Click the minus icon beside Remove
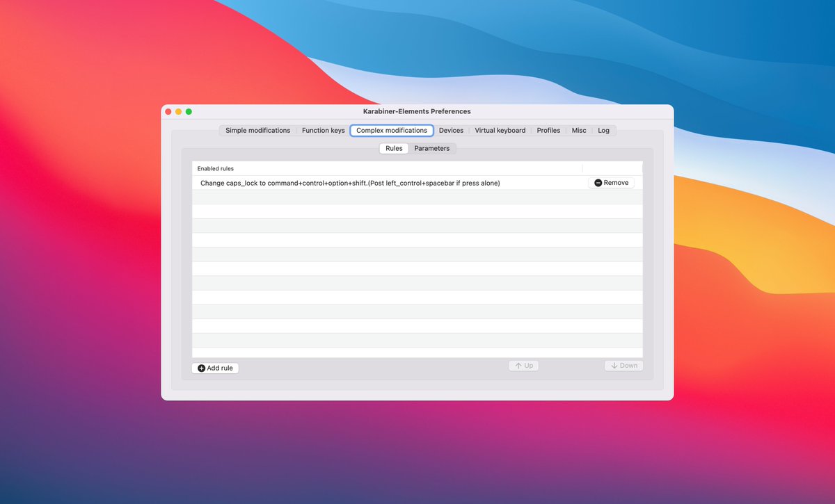835x504 pixels. (597, 182)
